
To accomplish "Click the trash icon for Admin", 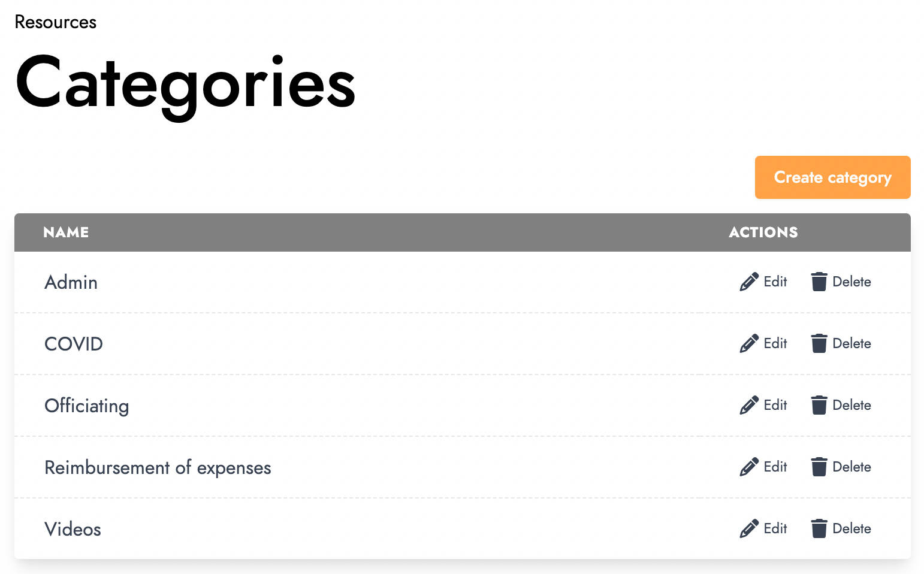I will click(x=819, y=282).
